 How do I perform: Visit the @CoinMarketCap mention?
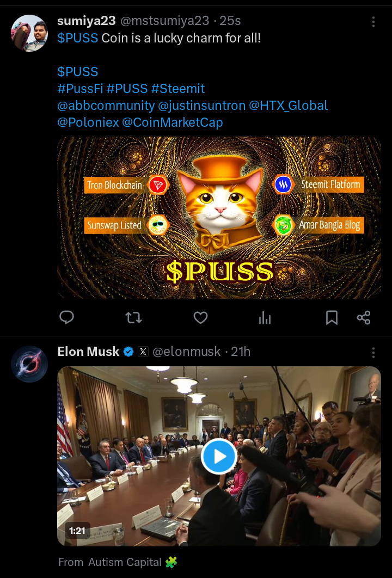pos(172,123)
